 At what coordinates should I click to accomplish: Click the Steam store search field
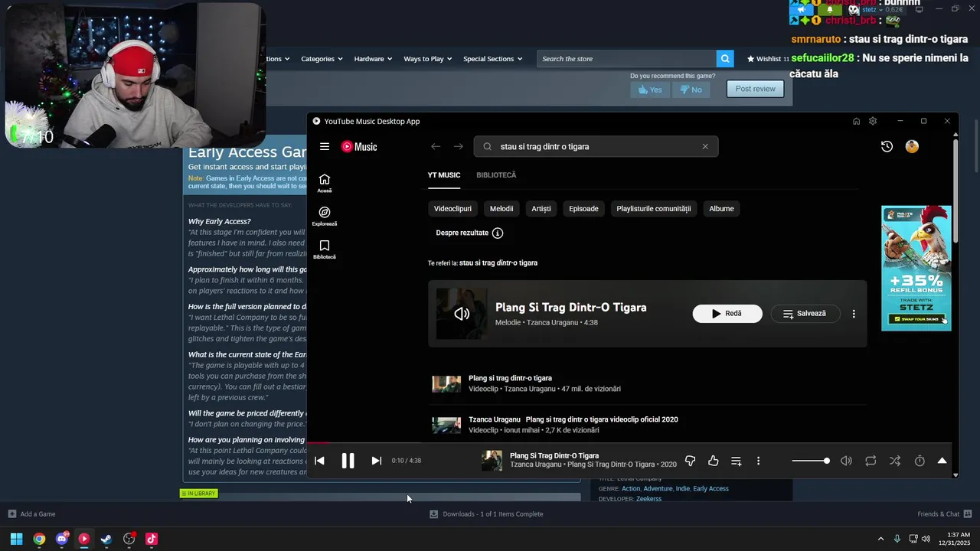tap(626, 59)
